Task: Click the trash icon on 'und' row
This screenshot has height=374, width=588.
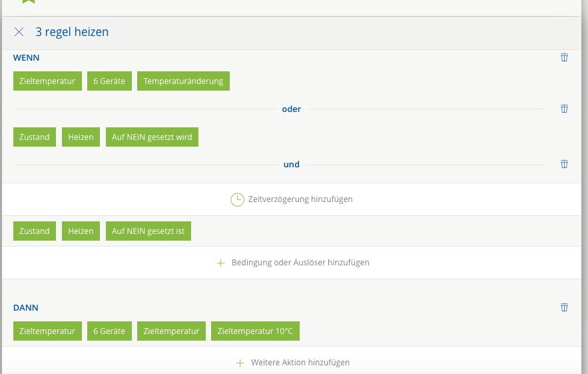Action: [564, 164]
